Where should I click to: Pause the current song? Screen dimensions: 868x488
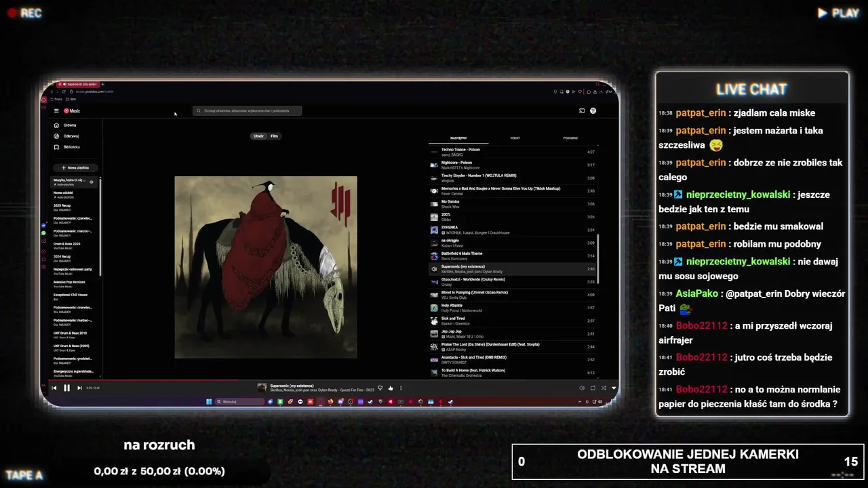[x=66, y=388]
